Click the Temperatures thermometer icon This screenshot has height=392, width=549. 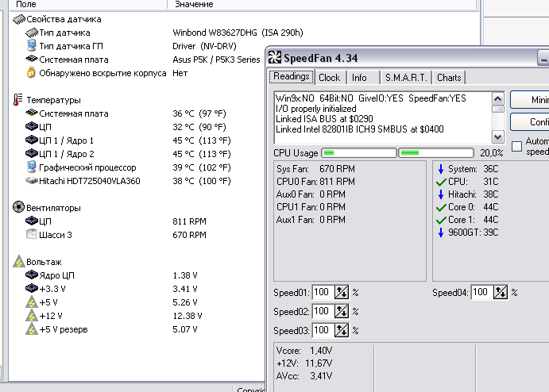click(x=17, y=100)
